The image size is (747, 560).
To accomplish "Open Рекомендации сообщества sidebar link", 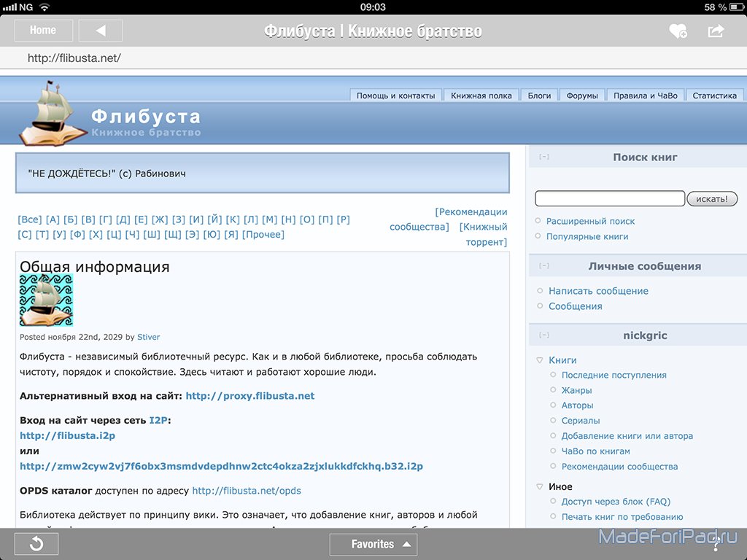I will 620,467.
